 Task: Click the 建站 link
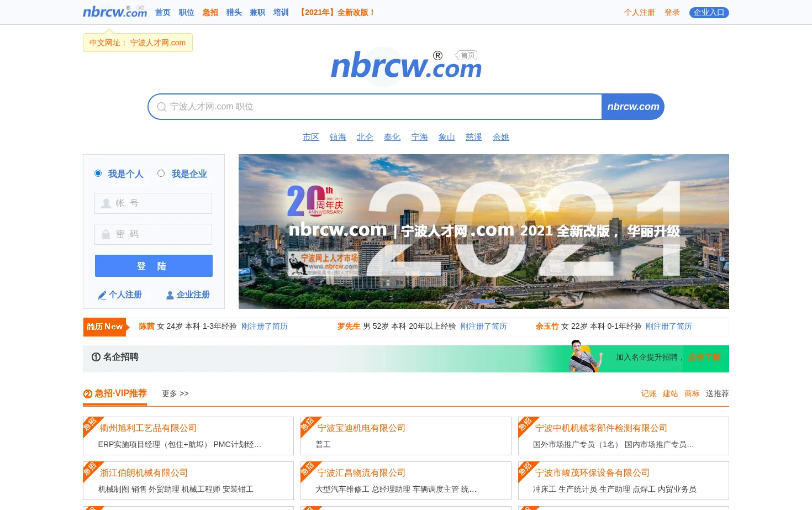(x=671, y=394)
